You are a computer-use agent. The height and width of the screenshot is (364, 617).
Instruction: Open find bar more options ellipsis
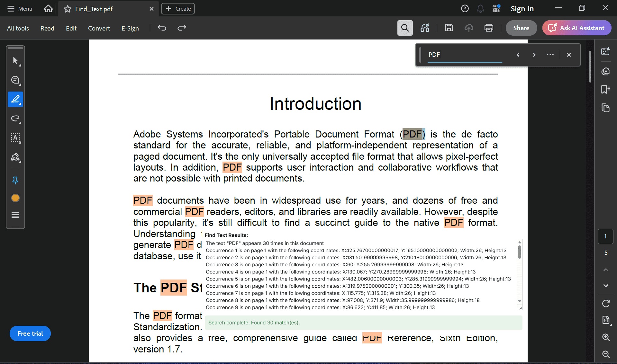(550, 55)
